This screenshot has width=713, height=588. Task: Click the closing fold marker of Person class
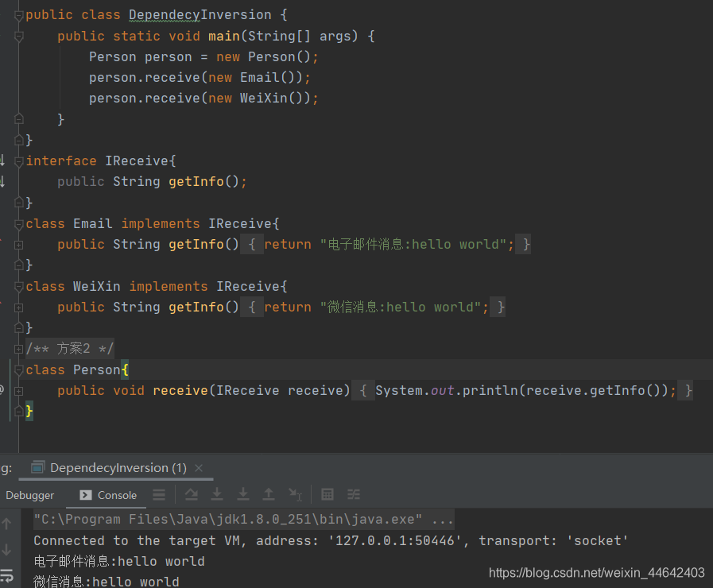click(18, 412)
